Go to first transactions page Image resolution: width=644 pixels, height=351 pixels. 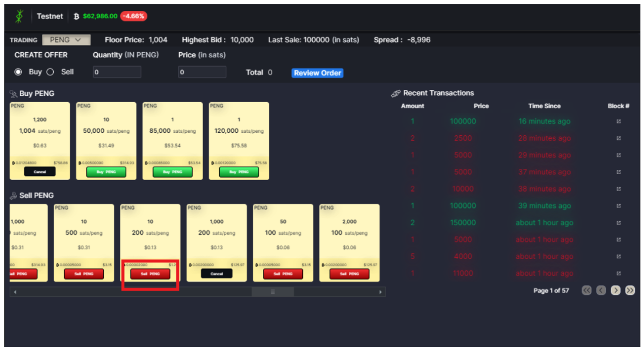tap(586, 291)
